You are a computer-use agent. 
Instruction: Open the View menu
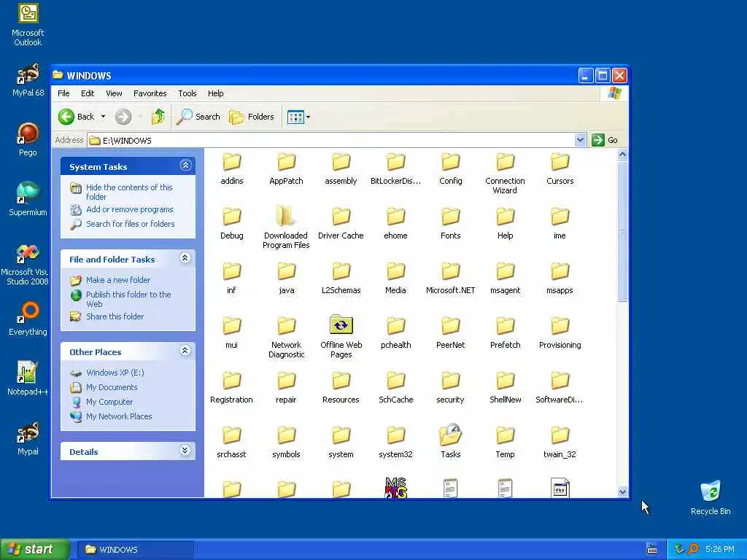point(114,93)
